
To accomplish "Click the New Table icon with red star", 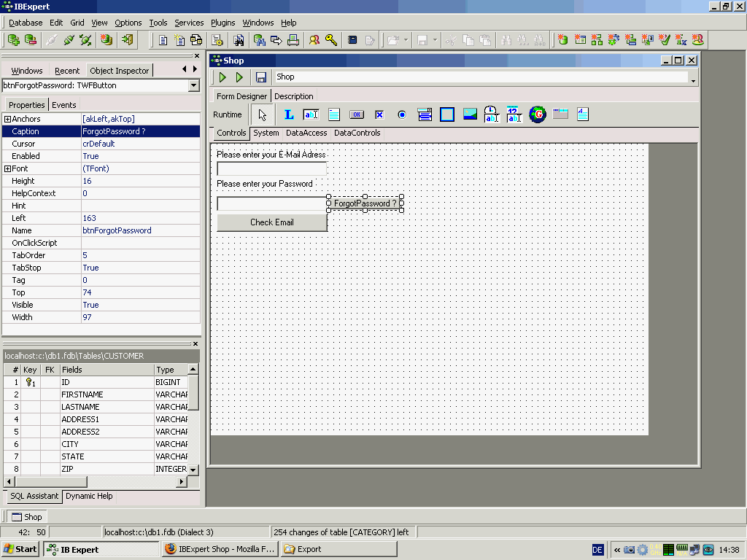I will point(580,40).
